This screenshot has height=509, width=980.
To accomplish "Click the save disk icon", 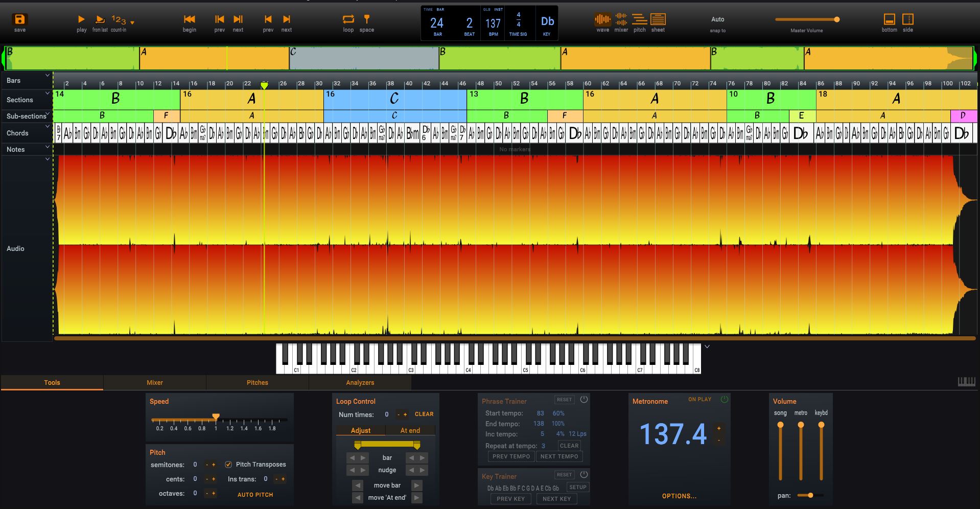I will point(19,19).
